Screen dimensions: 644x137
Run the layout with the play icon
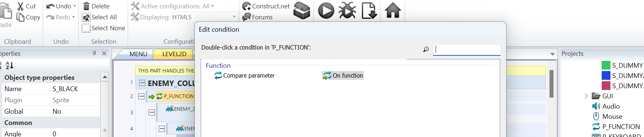326,10
